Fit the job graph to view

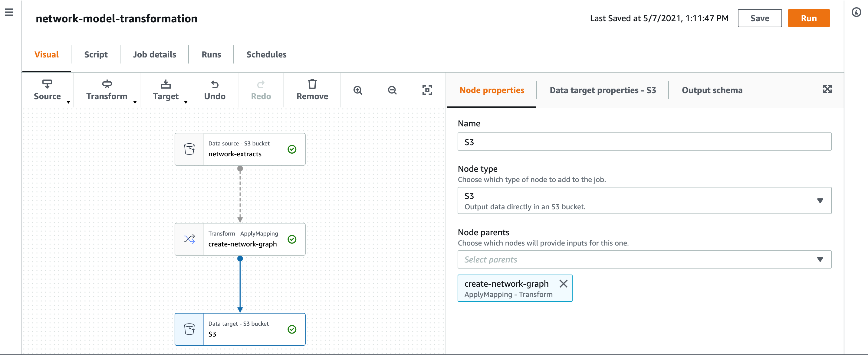coord(427,90)
